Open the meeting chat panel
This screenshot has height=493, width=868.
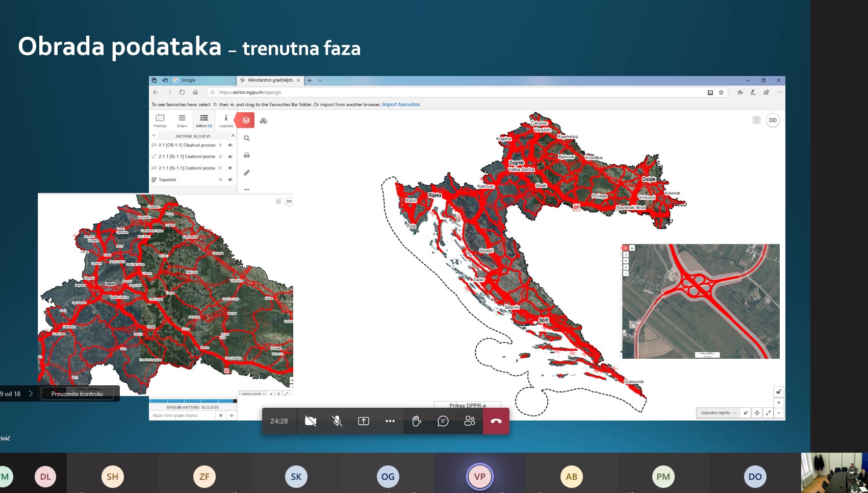pyautogui.click(x=443, y=421)
